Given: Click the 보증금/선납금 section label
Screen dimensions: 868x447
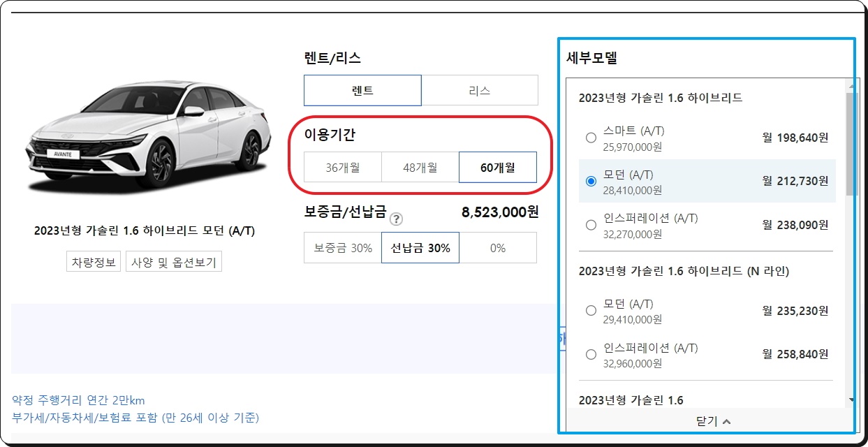Looking at the screenshot, I should 345,212.
